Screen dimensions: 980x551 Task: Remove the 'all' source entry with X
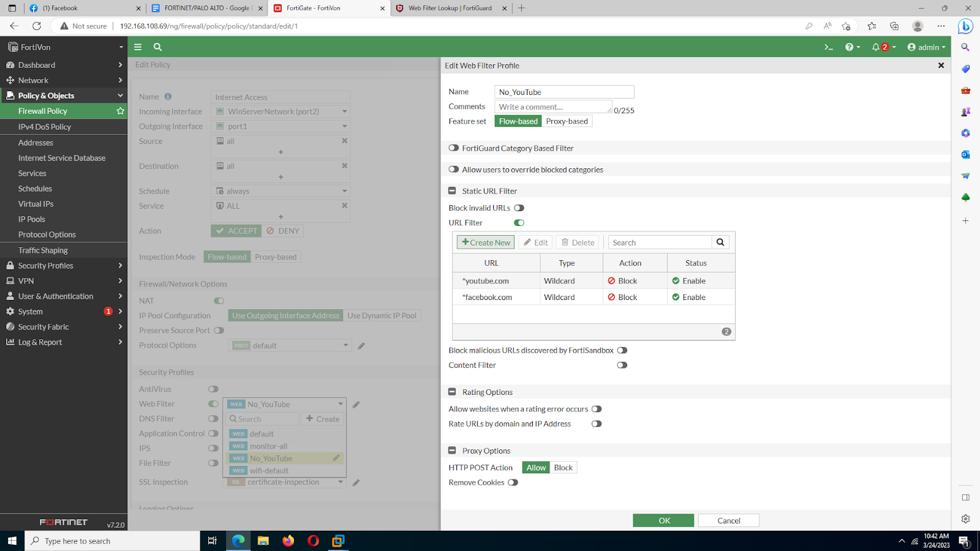[344, 141]
